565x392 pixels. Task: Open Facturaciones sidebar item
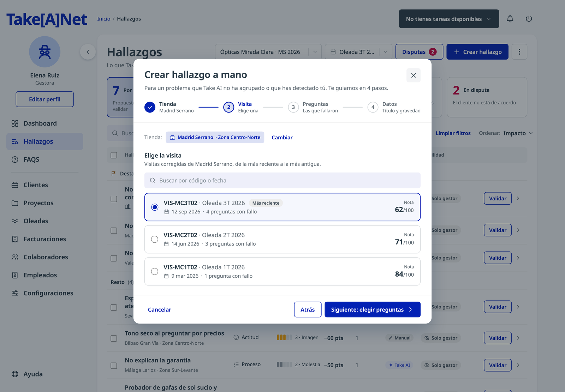44,239
